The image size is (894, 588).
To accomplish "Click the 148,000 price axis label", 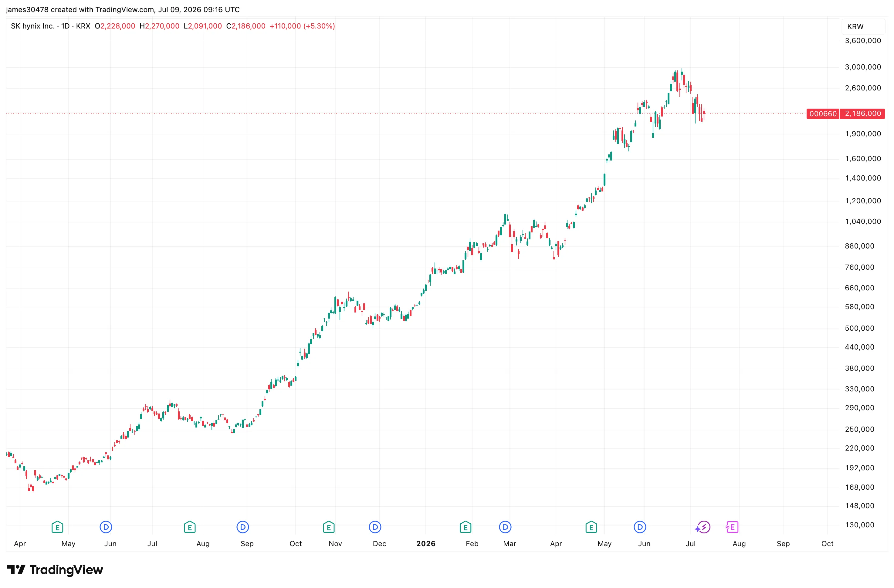I will [x=859, y=506].
